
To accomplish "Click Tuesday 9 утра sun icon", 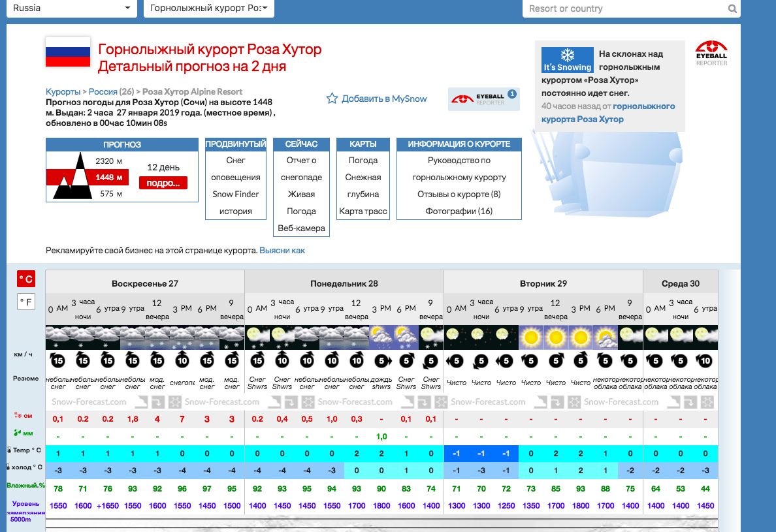I will (531, 337).
